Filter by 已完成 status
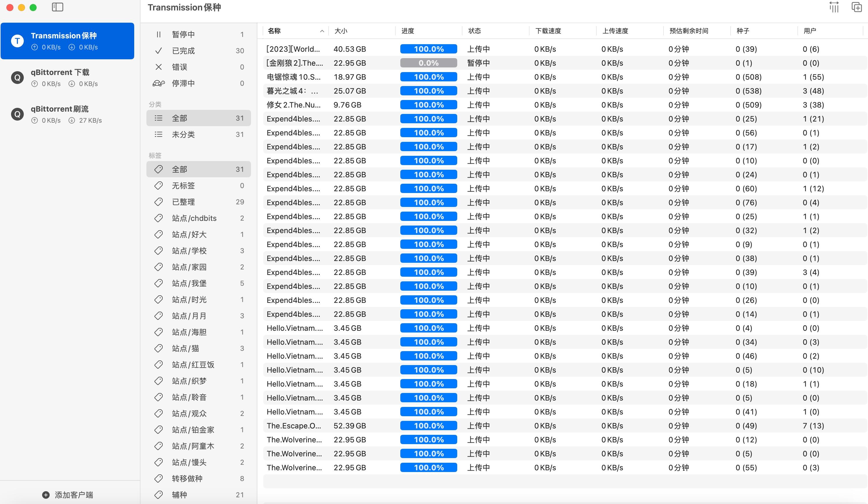This screenshot has height=504, width=868. point(199,51)
